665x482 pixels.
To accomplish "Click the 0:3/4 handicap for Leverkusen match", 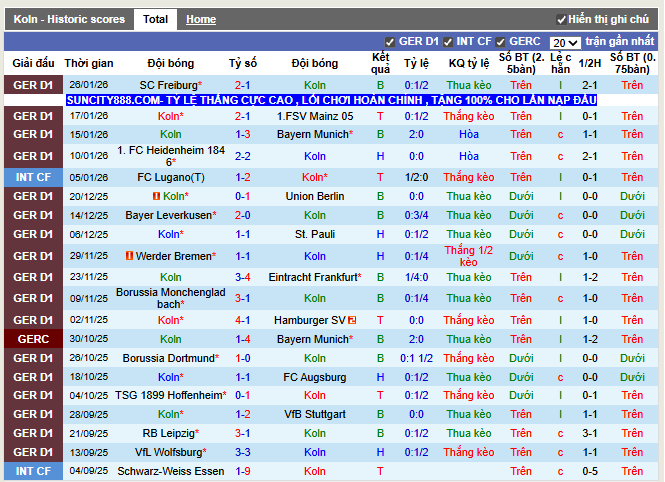I will pos(416,215).
